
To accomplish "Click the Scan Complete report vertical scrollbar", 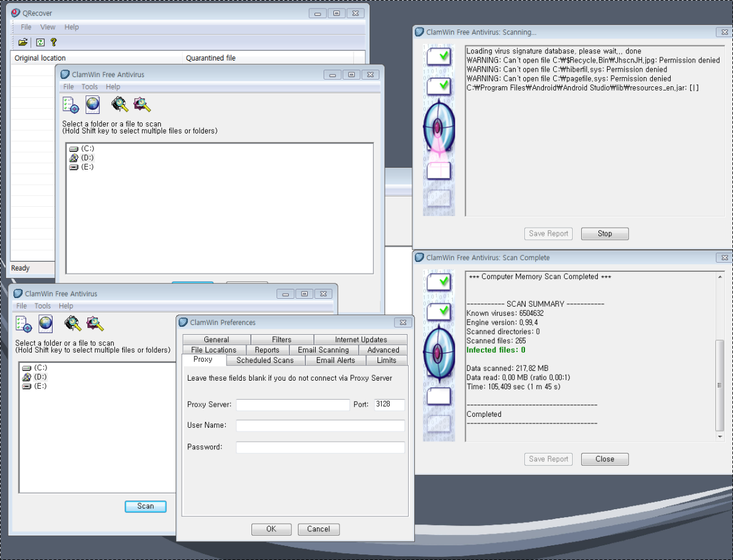I will 720,386.
